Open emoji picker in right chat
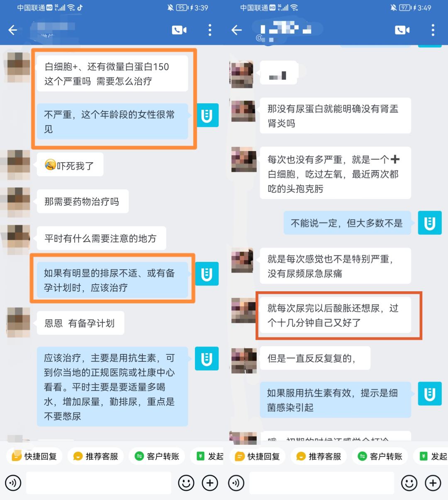 point(409,483)
